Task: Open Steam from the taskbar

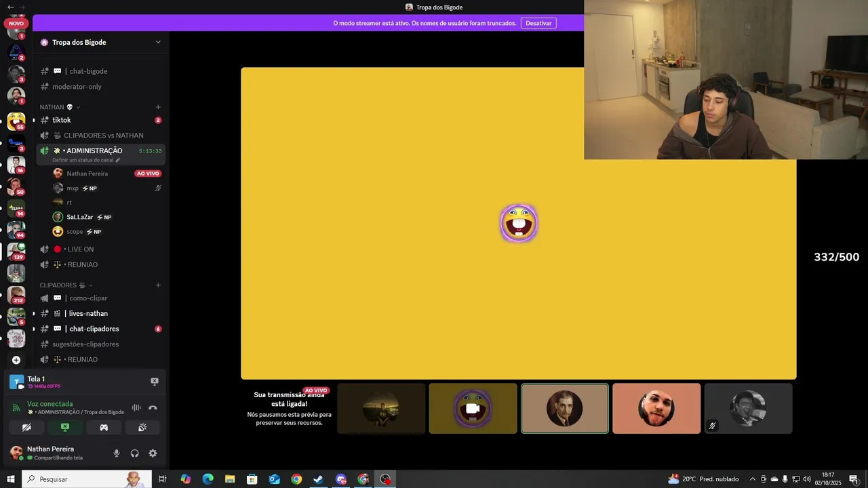Action: 318,479
